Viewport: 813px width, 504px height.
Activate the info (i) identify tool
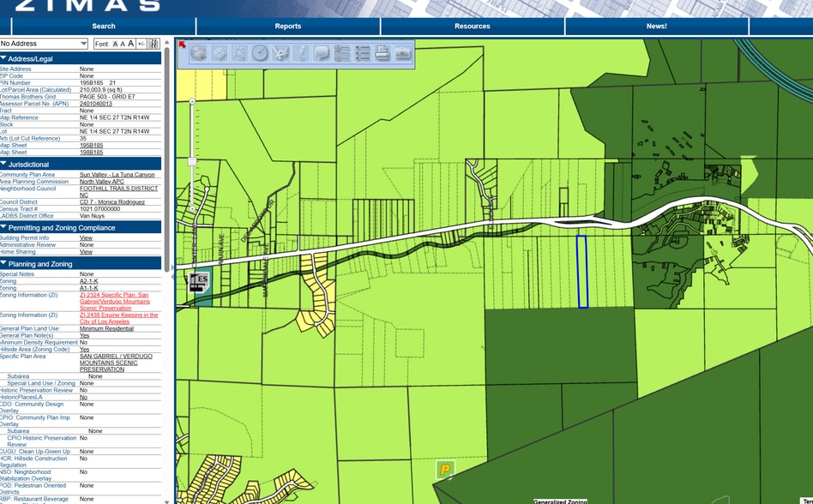301,52
